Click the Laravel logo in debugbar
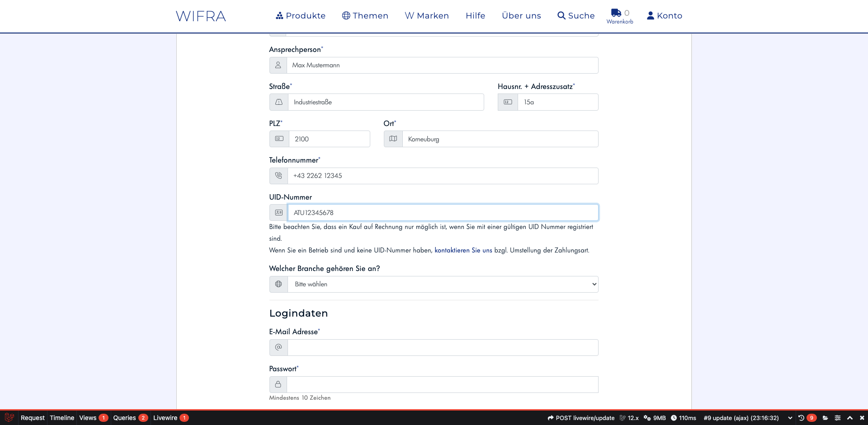Image resolution: width=868 pixels, height=425 pixels. click(x=9, y=418)
